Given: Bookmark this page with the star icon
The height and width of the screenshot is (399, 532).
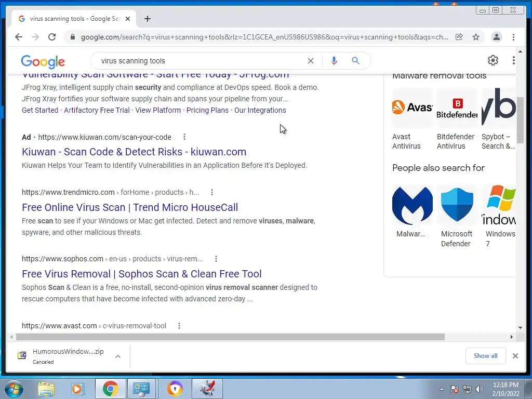Looking at the screenshot, I should tap(476, 37).
